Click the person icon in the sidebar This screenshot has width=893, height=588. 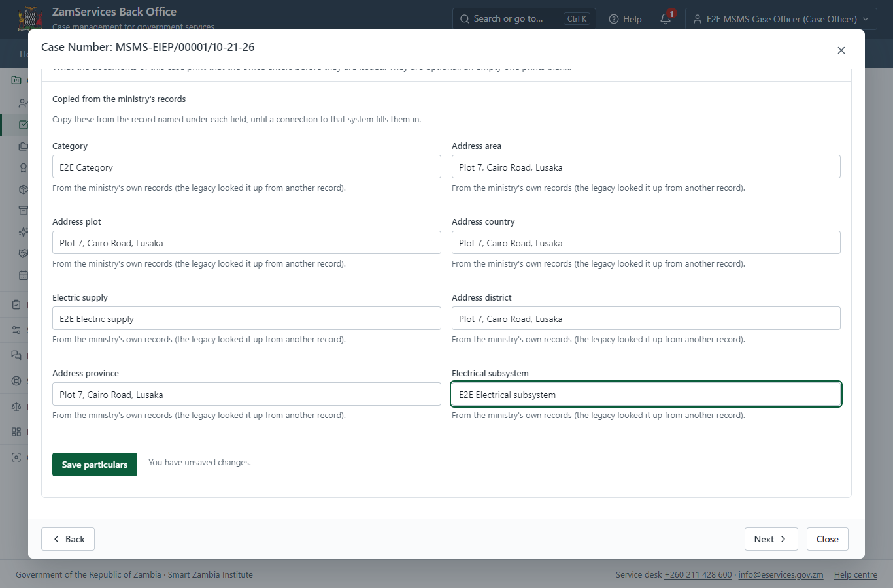pyautogui.click(x=24, y=103)
